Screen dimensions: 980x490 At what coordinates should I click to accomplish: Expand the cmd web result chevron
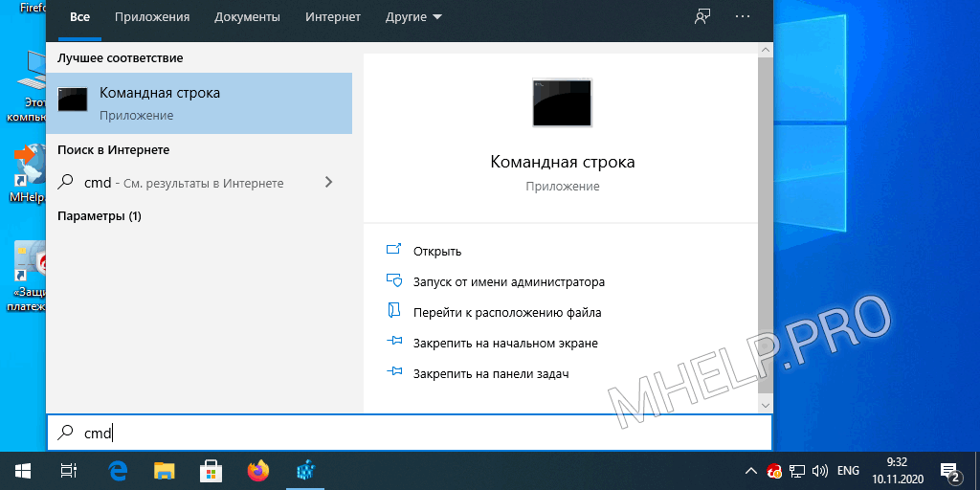point(329,183)
